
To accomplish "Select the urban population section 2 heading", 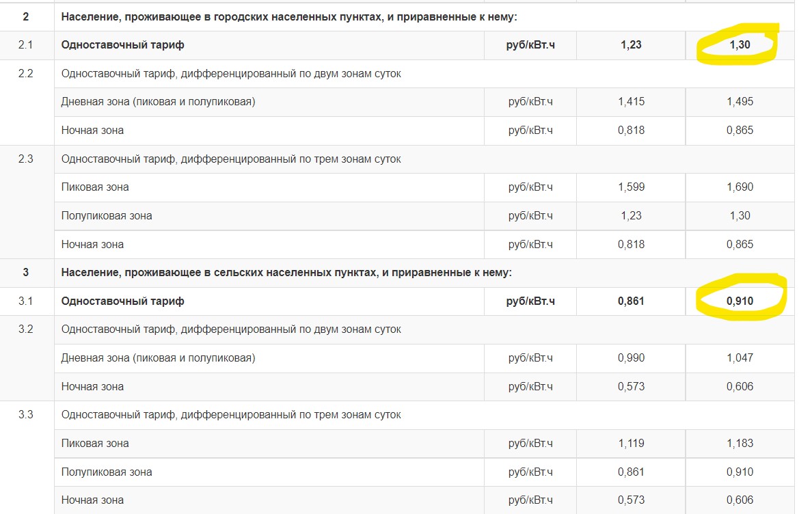I will 289,17.
